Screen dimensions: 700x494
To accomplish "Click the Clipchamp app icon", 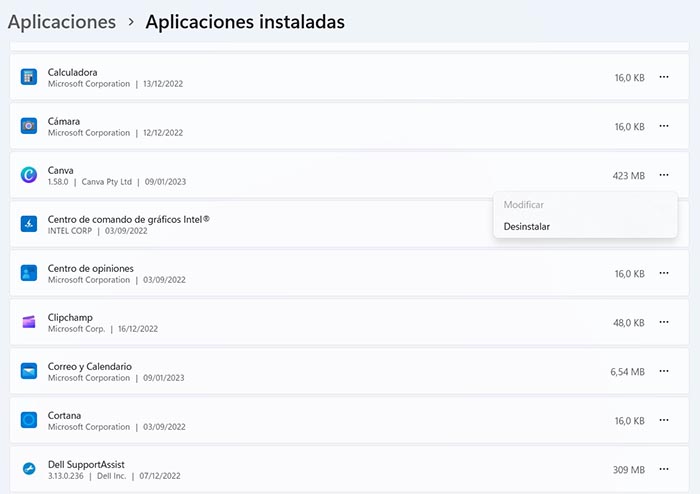I will [x=29, y=322].
